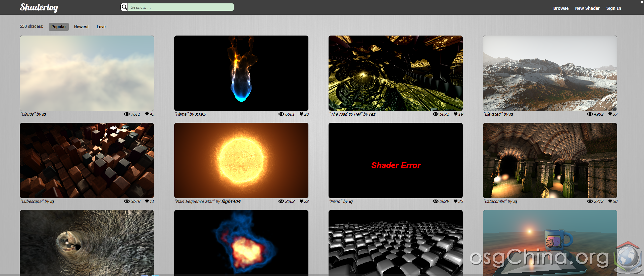
Task: Click the "The road to Hell" title
Action: click(346, 114)
